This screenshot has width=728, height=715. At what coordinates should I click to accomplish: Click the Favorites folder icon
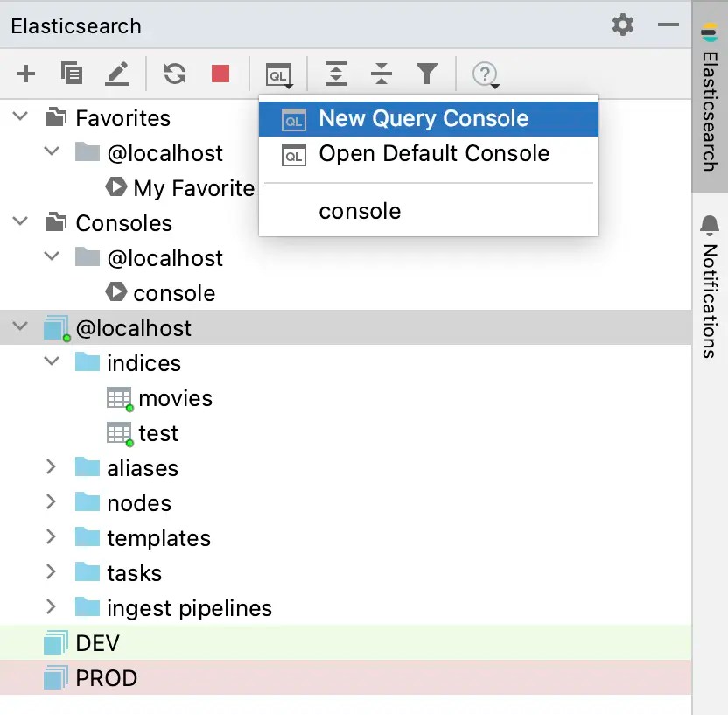click(x=56, y=116)
